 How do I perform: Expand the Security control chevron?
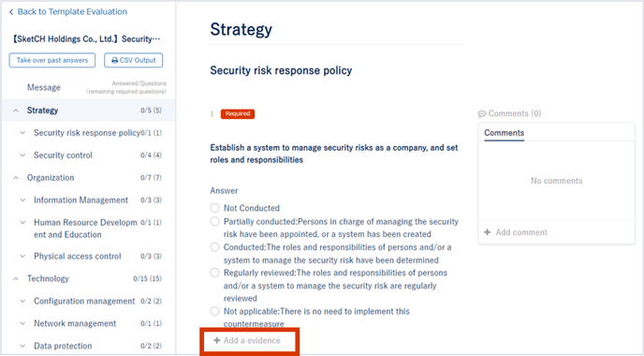pos(22,156)
